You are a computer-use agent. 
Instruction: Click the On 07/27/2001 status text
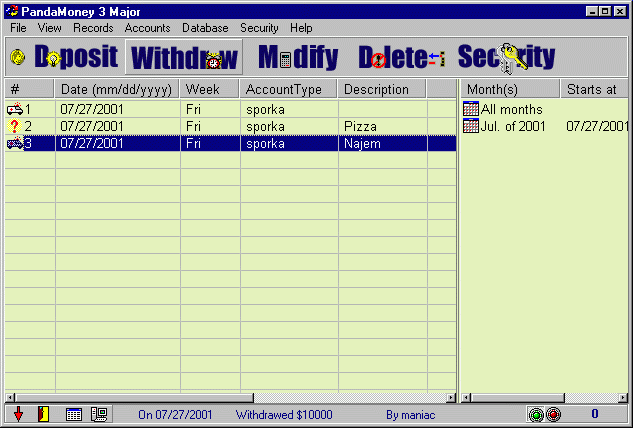tap(175, 415)
